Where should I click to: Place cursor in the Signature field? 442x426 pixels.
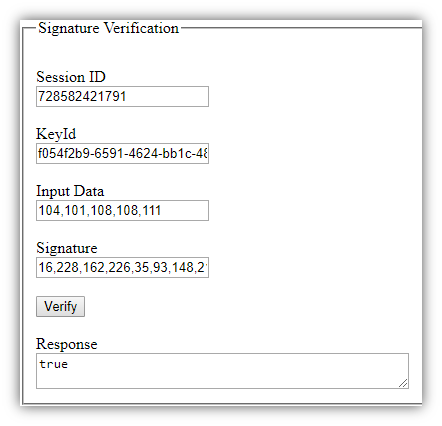point(122,267)
